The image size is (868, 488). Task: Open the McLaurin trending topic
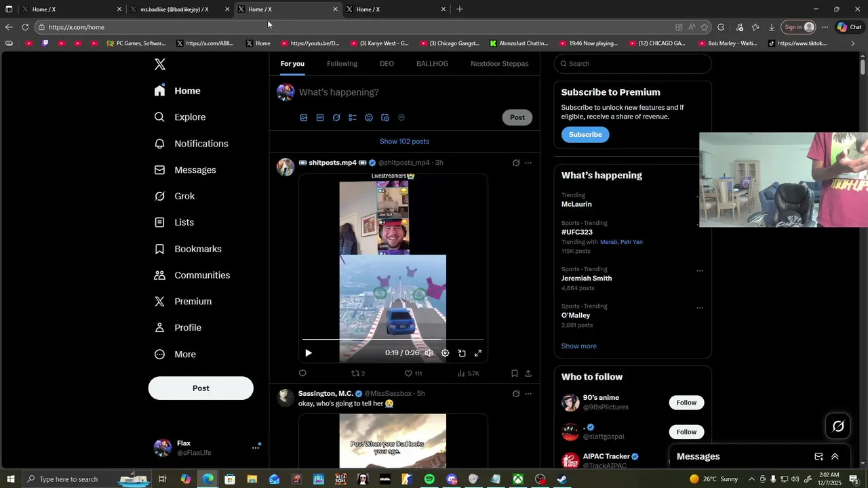click(x=576, y=204)
